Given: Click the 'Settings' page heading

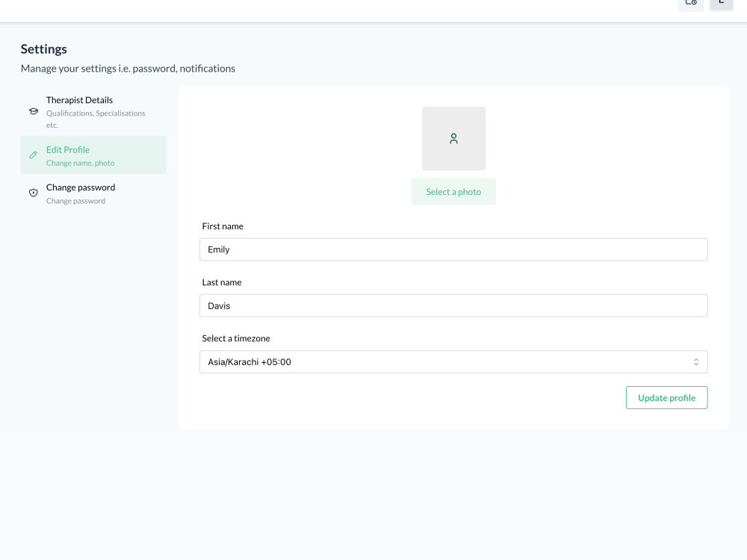Looking at the screenshot, I should click(44, 49).
